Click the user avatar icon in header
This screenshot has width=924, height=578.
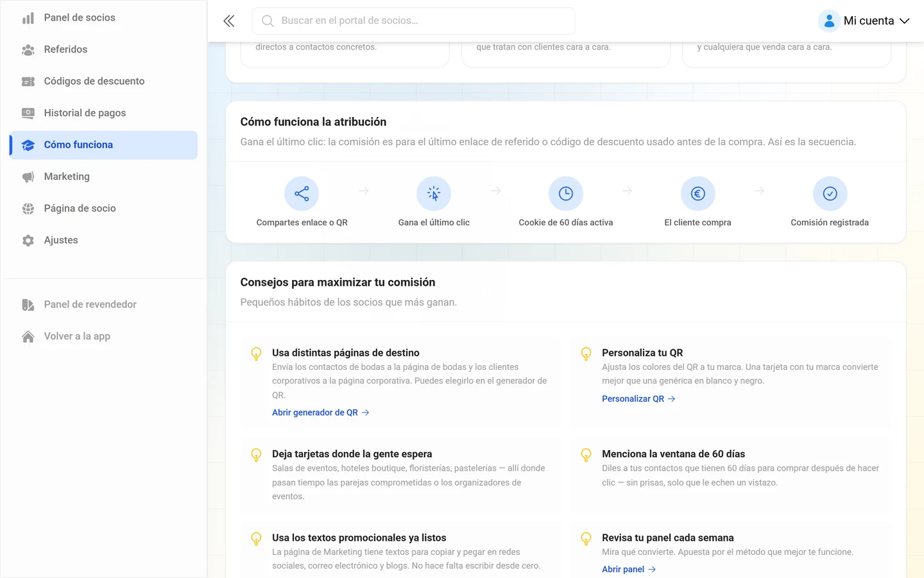pyautogui.click(x=829, y=21)
